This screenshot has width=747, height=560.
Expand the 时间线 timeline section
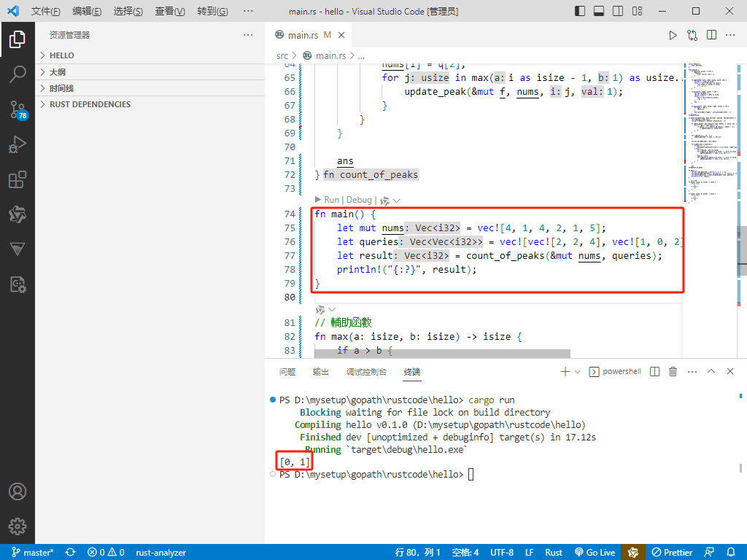[150, 88]
